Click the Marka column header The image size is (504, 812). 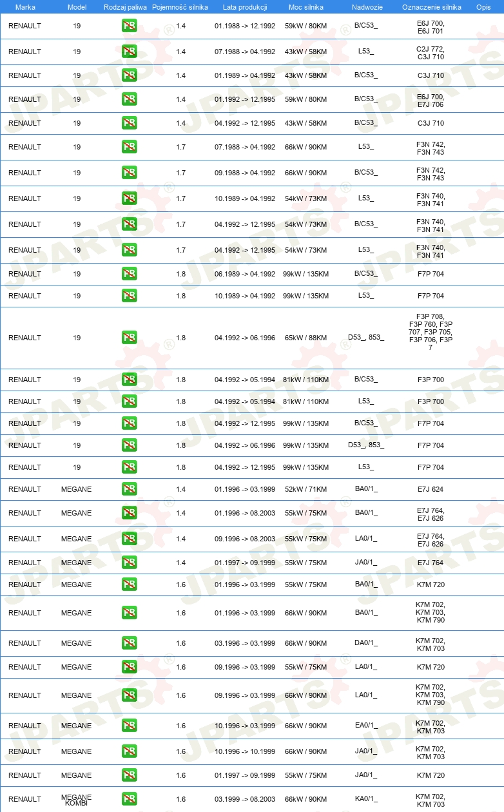[x=25, y=7]
